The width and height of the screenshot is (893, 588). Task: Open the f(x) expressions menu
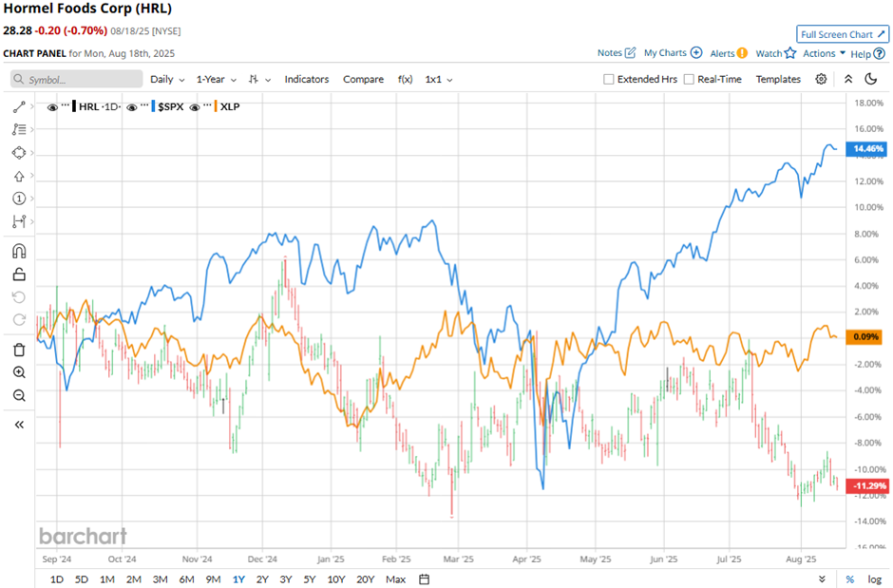tap(405, 79)
